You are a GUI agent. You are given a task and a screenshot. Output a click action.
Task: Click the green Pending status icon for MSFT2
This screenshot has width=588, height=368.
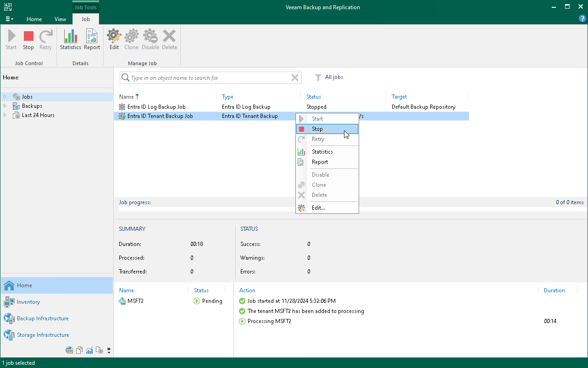coord(197,301)
